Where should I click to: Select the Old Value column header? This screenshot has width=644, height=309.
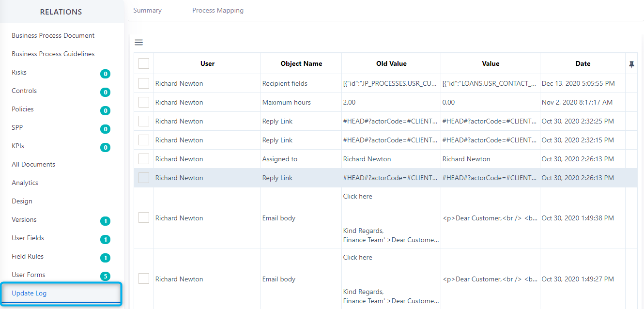(391, 63)
